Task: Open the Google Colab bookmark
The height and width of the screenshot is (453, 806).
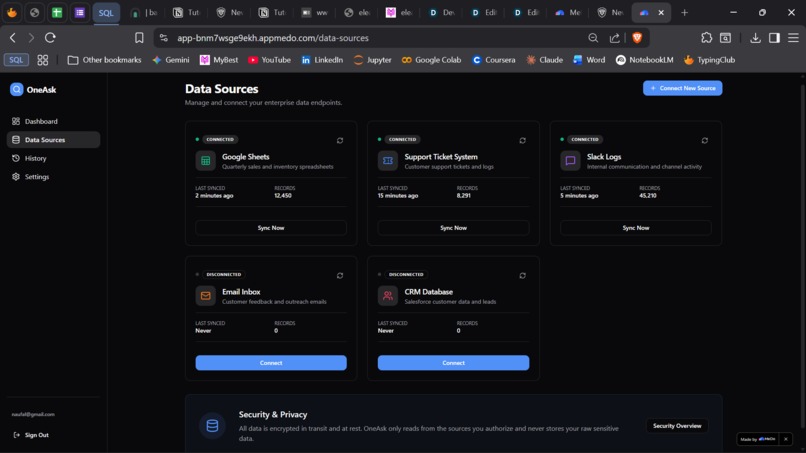Action: coord(431,60)
